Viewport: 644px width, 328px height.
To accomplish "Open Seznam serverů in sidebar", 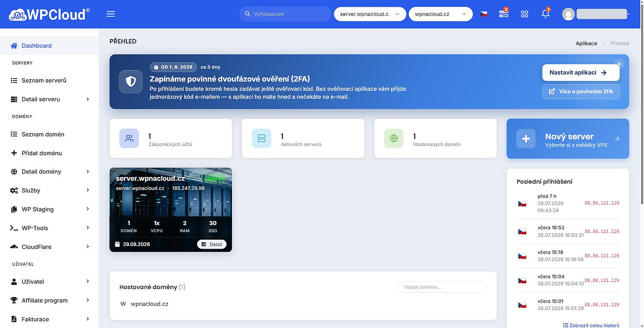I will 49,80.
